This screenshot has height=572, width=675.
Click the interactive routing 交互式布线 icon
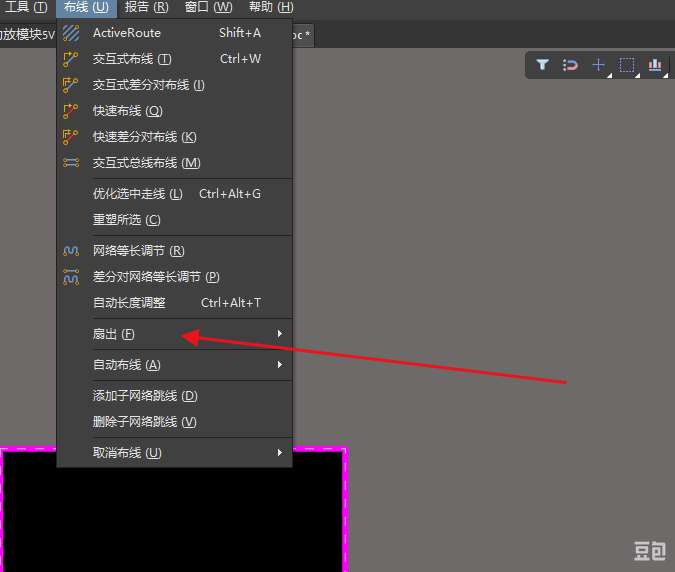71,59
